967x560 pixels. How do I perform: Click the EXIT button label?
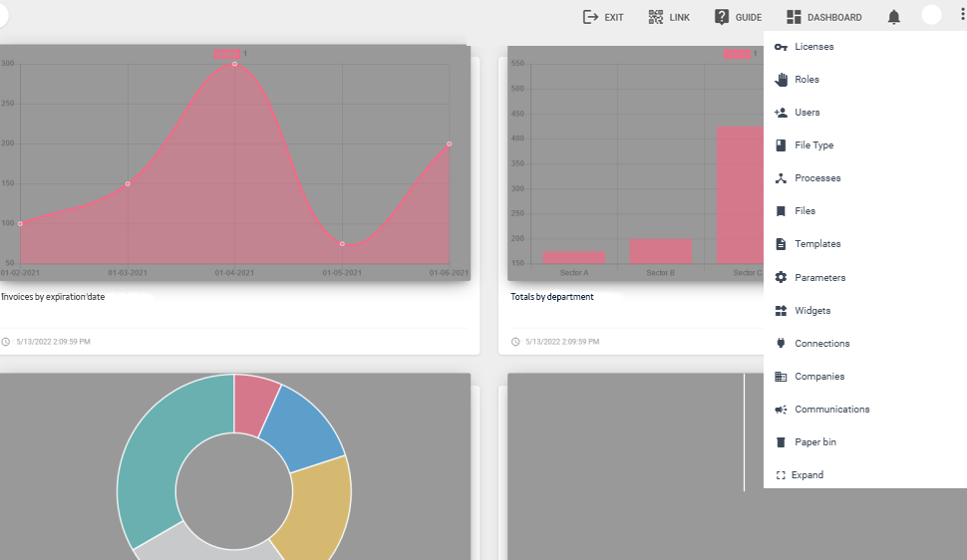pos(614,17)
